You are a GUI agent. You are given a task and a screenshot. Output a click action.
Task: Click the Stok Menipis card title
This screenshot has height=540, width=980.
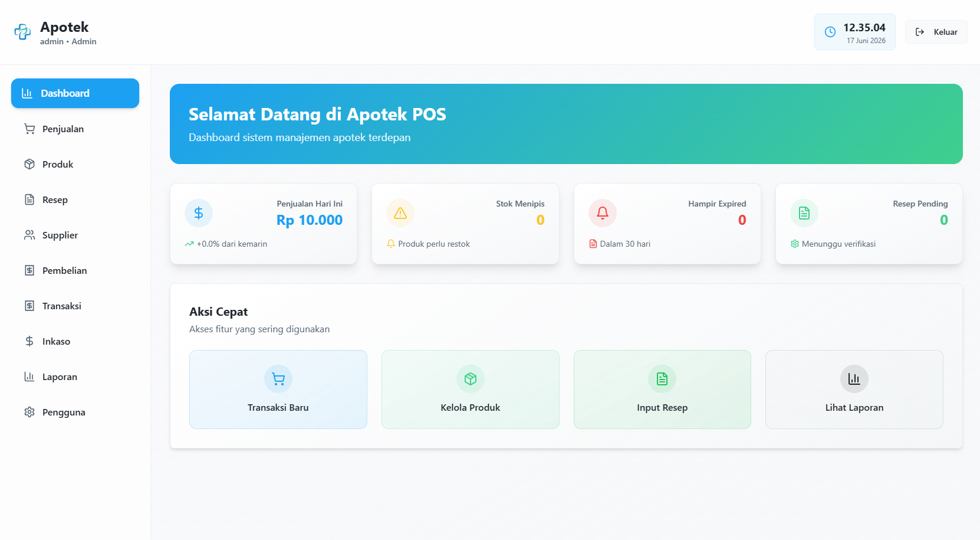click(x=520, y=204)
